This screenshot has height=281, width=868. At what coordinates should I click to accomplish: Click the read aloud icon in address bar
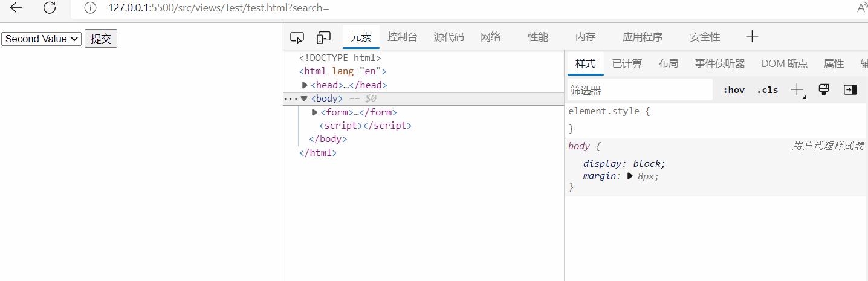(x=862, y=8)
